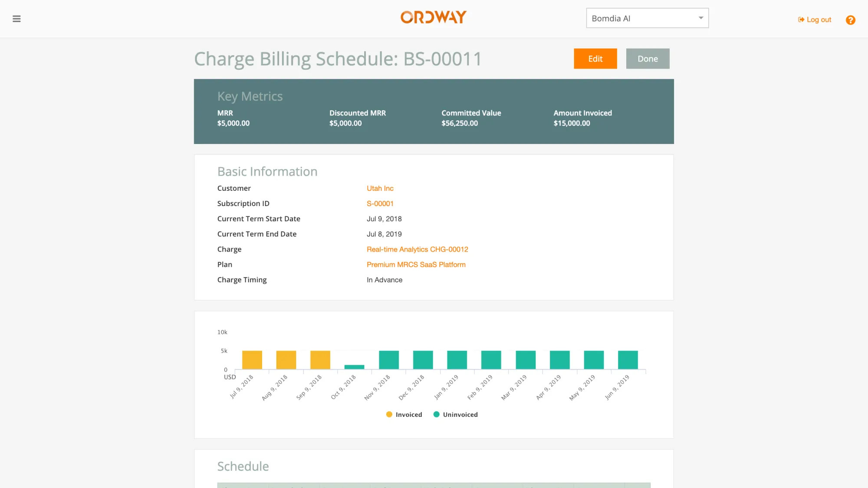This screenshot has width=868, height=488.
Task: Open Utah Inc customer record
Action: pyautogui.click(x=380, y=188)
